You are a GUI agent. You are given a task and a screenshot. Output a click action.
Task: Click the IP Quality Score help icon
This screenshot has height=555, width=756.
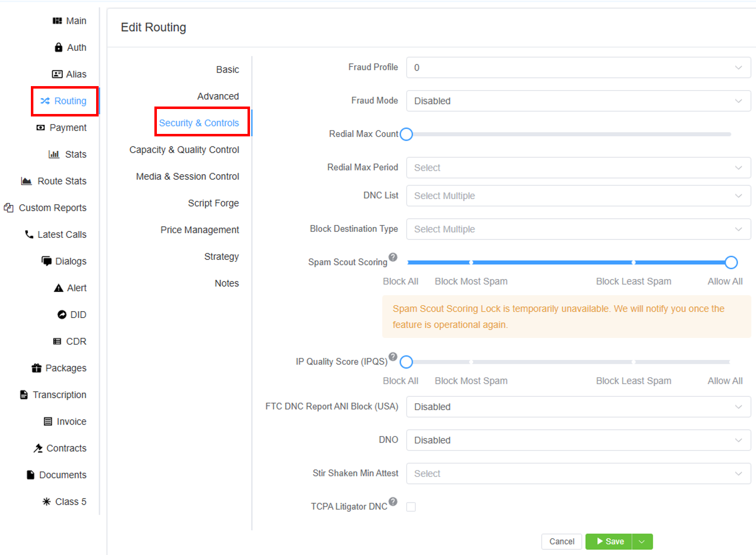(x=393, y=356)
